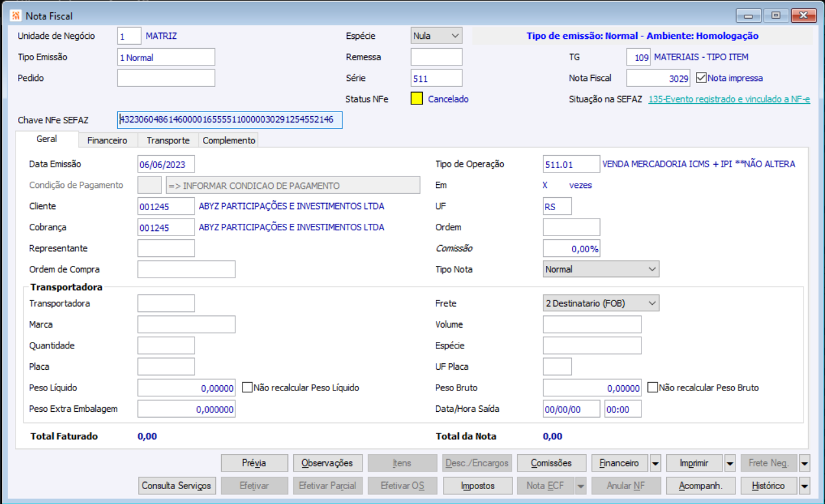Click VENDA MERCADORIA ICMS + IPI description

699,164
